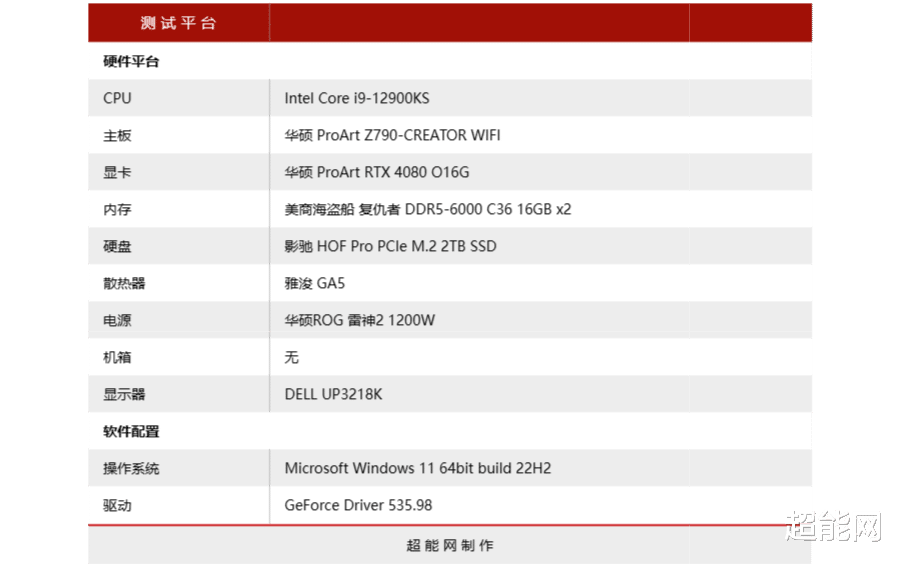Click the 主板 row label
The width and height of the screenshot is (900, 564).
click(117, 135)
